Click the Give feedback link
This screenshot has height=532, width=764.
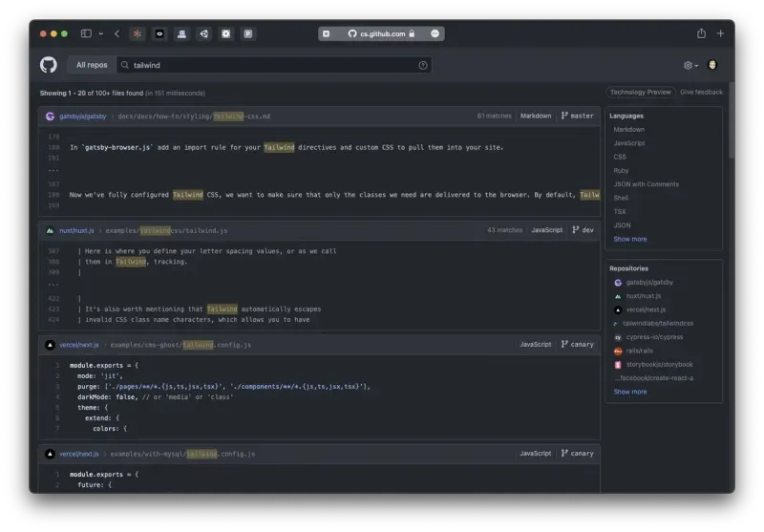701,92
